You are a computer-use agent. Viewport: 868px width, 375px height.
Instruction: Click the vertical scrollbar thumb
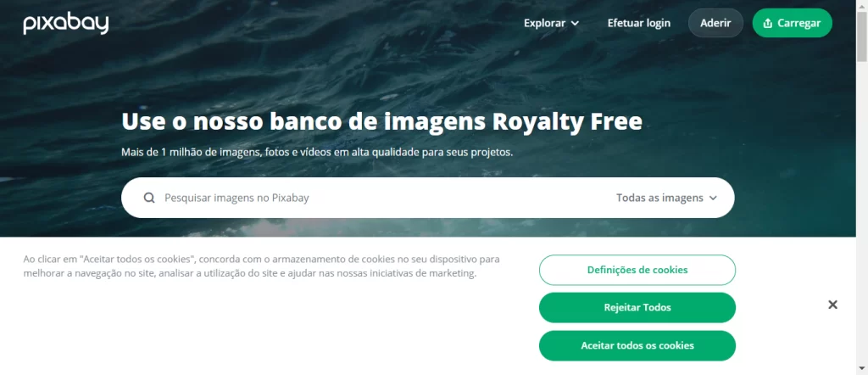(862, 36)
